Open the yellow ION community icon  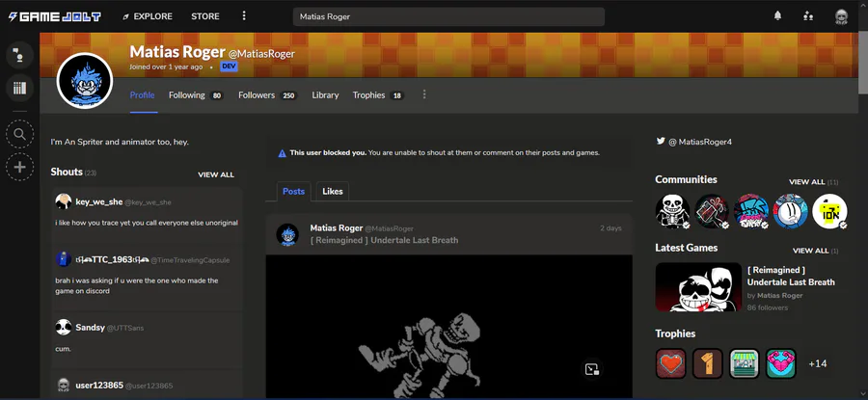pyautogui.click(x=829, y=211)
